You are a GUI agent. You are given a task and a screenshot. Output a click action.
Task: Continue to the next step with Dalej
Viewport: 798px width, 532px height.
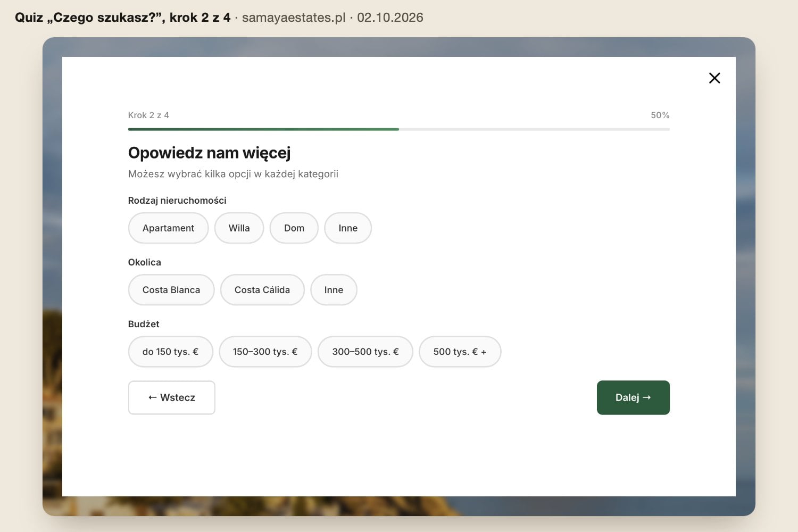[x=633, y=397]
